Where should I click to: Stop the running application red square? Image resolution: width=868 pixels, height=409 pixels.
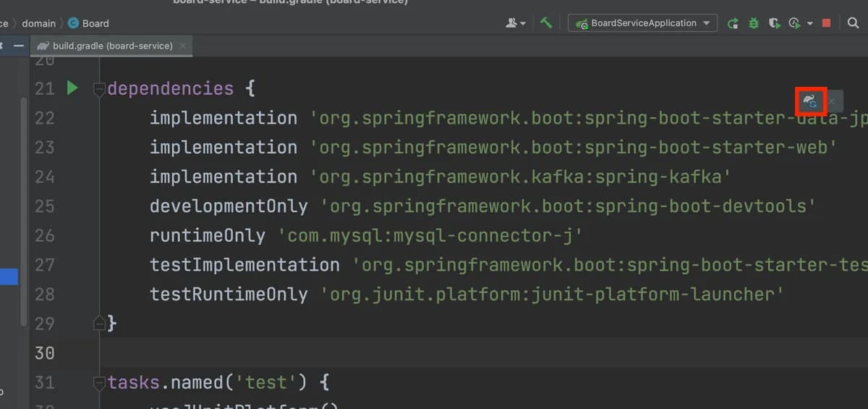coord(826,23)
